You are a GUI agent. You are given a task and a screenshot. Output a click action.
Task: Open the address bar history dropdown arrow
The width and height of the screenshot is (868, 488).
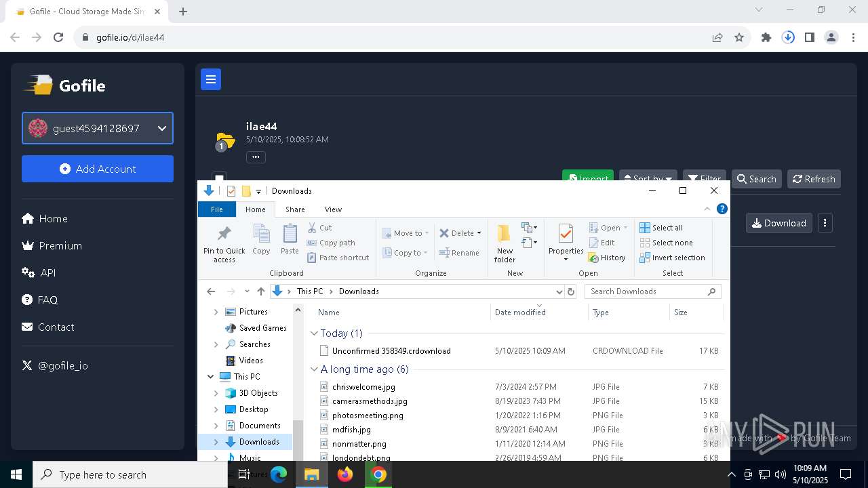pos(559,291)
